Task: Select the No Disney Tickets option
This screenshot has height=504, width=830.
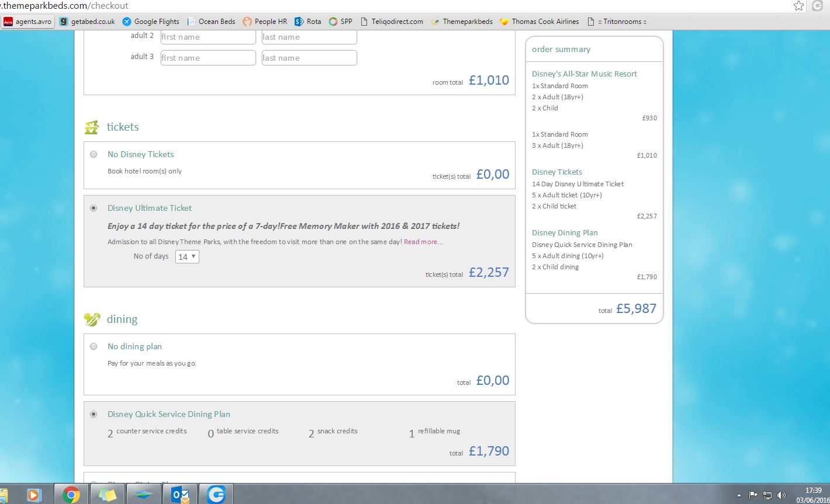Action: 94,155
